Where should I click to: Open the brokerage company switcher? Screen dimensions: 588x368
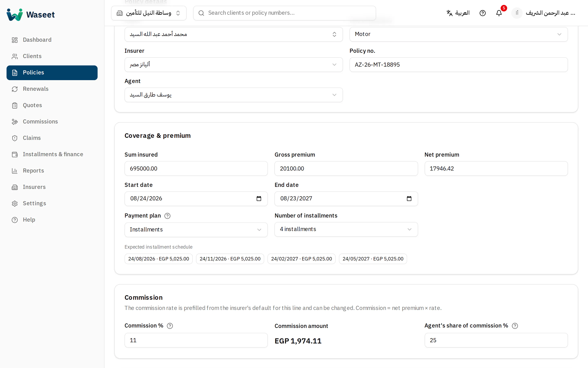[x=149, y=13]
